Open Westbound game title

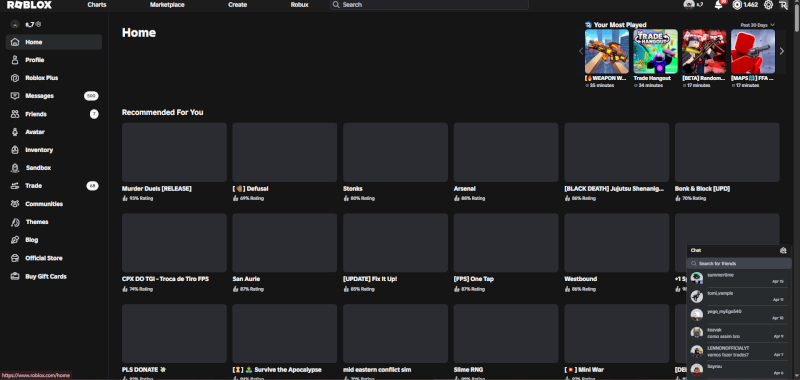coord(580,280)
